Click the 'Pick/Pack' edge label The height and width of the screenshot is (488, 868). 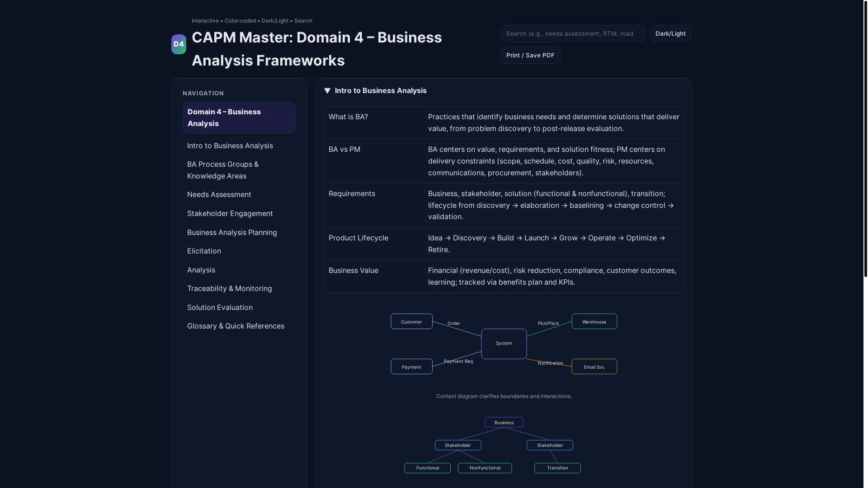coord(548,324)
